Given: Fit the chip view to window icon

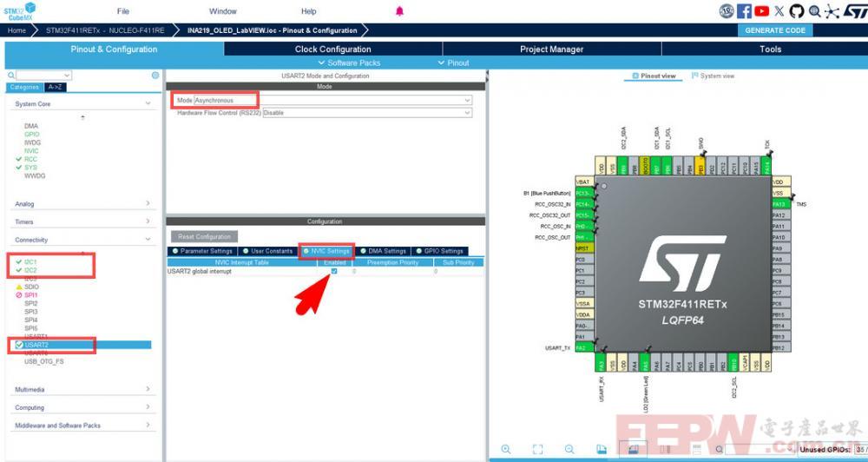Looking at the screenshot, I should [537, 449].
